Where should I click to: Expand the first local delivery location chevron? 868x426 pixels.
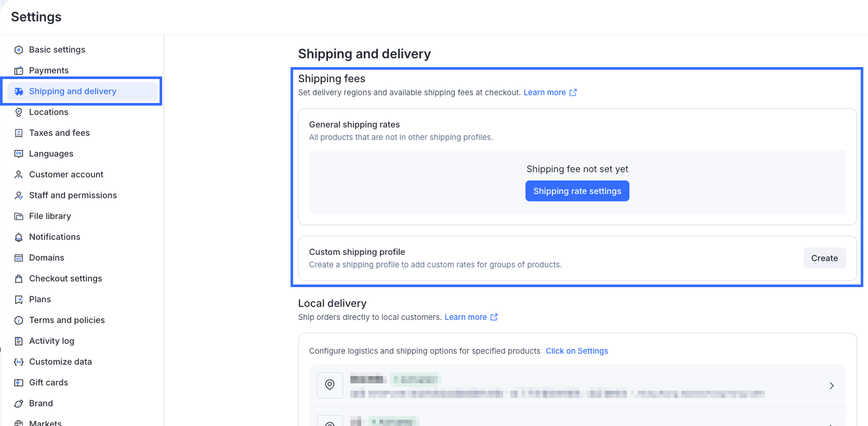coord(832,385)
